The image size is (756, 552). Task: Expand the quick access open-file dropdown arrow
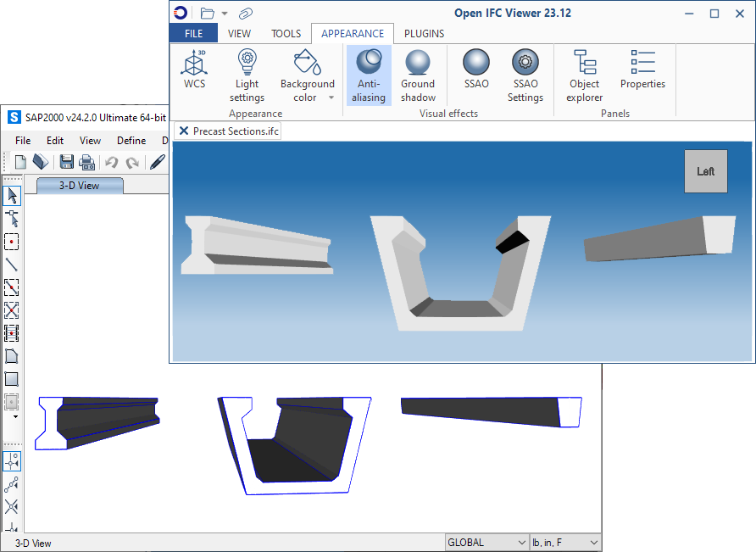coord(225,14)
